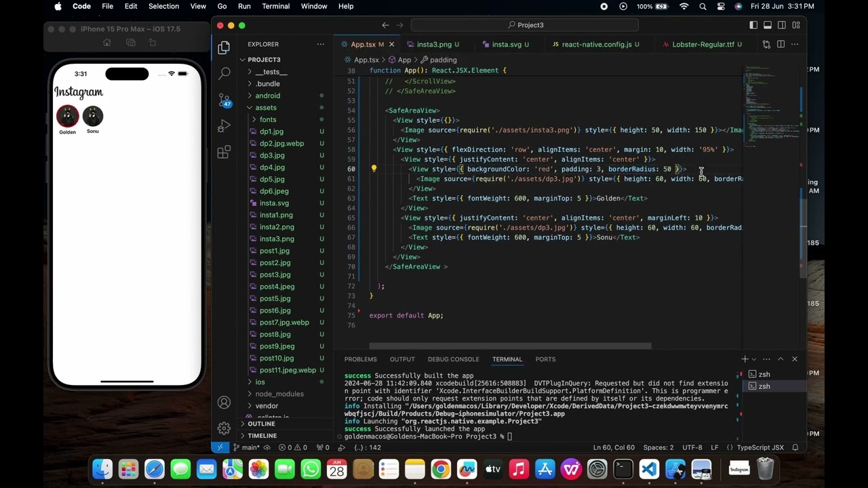Click the yellow lightbulb code action icon
This screenshot has height=488, width=868.
[x=374, y=169]
